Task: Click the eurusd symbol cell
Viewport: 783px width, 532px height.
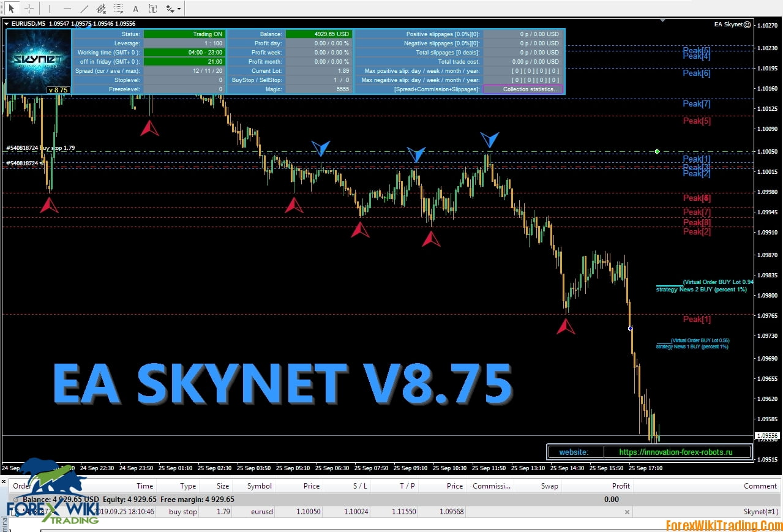Action: 261,512
